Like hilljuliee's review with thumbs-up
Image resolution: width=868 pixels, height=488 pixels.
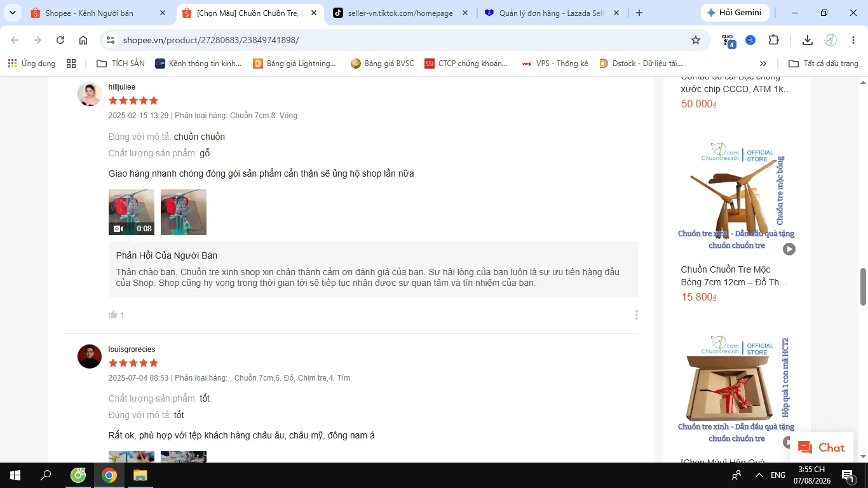113,315
